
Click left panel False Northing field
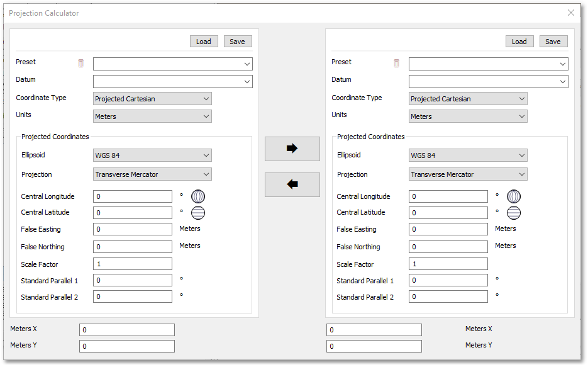click(x=132, y=247)
